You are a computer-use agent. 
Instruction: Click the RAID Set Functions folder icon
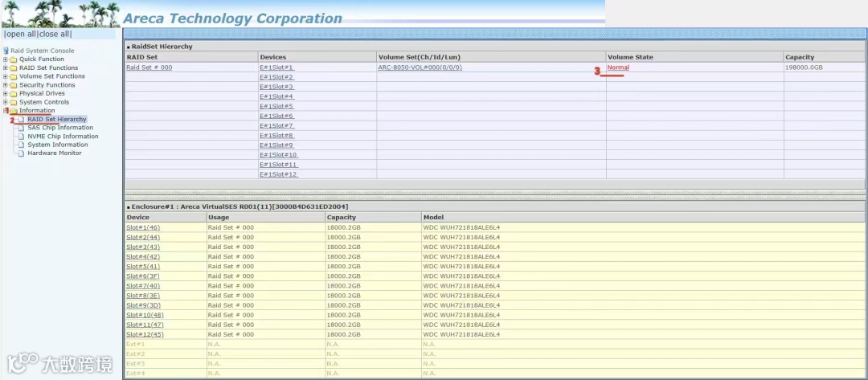(x=14, y=68)
